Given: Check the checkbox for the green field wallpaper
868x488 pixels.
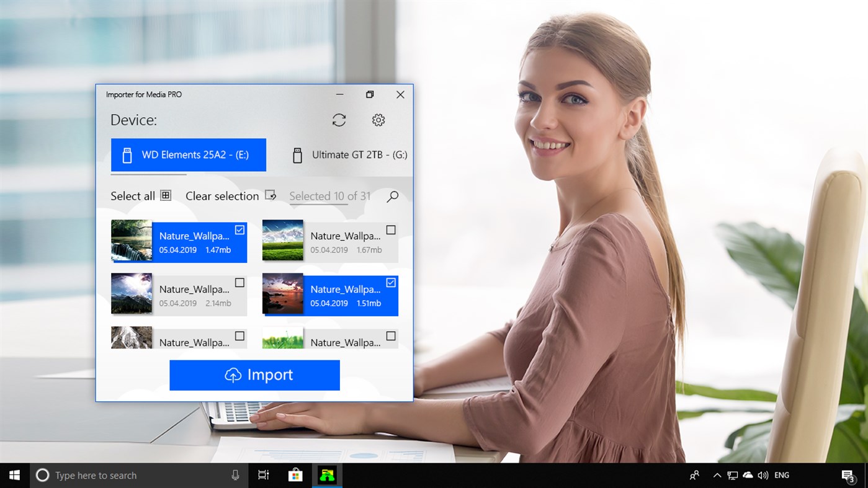Looking at the screenshot, I should pyautogui.click(x=391, y=229).
